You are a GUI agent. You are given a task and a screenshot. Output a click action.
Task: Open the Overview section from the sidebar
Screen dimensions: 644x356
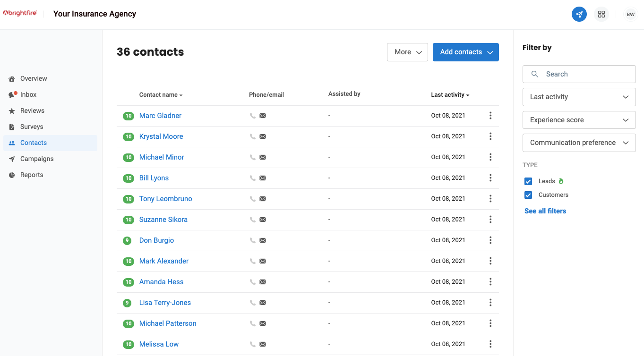tap(33, 78)
